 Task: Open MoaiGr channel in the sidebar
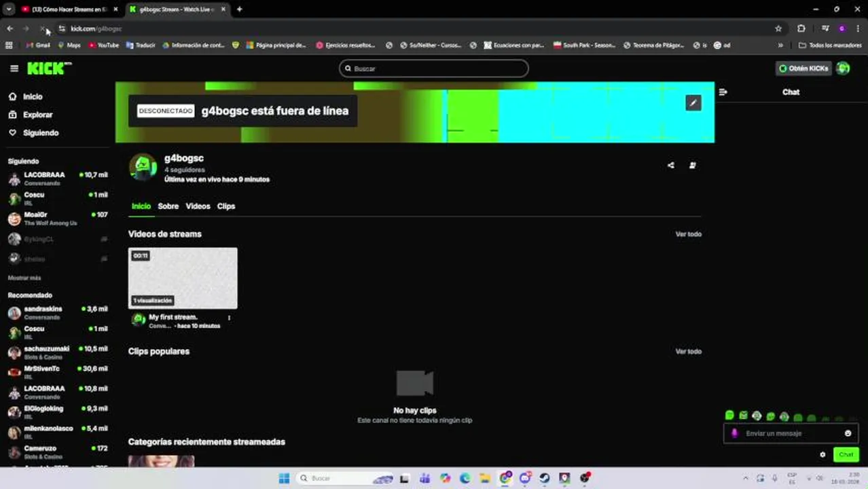click(58, 219)
